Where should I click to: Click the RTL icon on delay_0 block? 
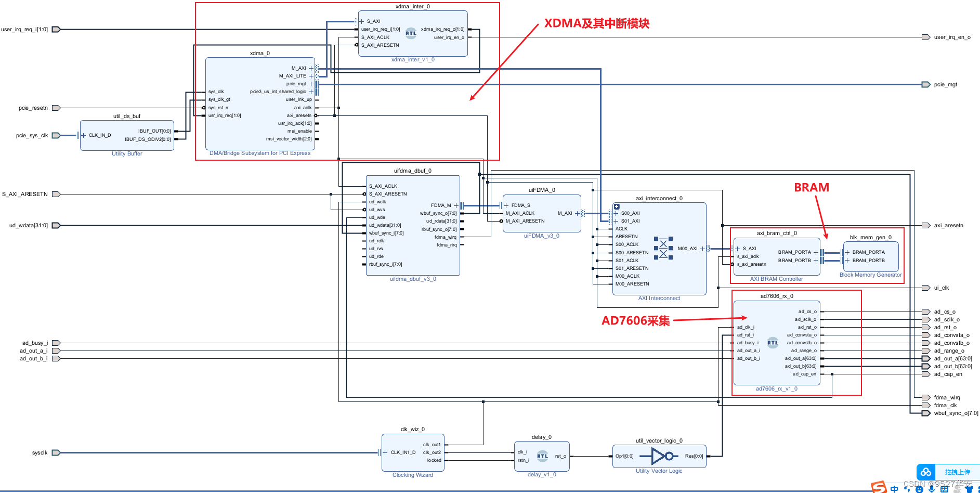click(542, 456)
